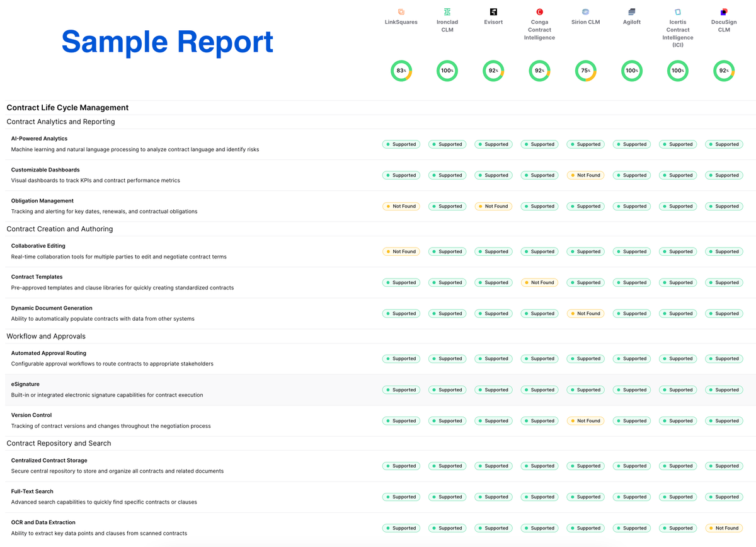Click the Icertis Contract Intelligence logo icon

[677, 11]
